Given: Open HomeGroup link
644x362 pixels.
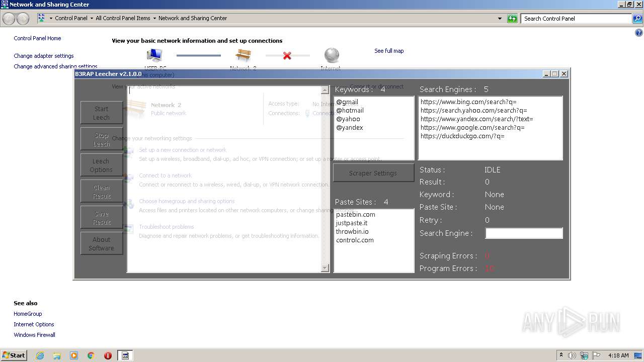Looking at the screenshot, I should pyautogui.click(x=28, y=314).
